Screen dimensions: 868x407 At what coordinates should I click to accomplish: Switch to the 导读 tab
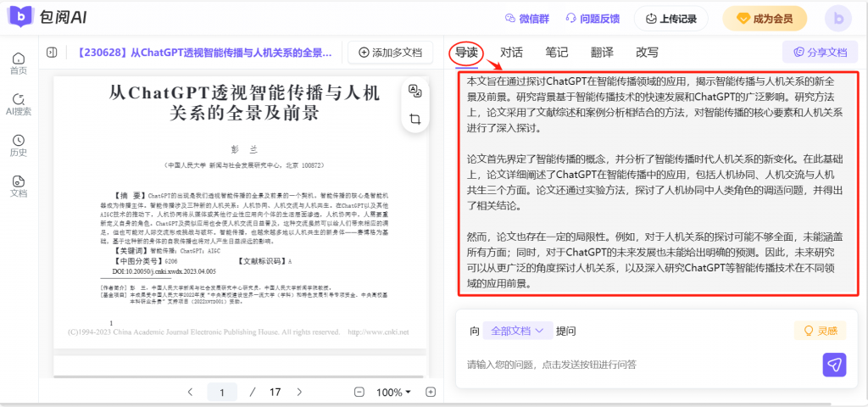(x=467, y=53)
